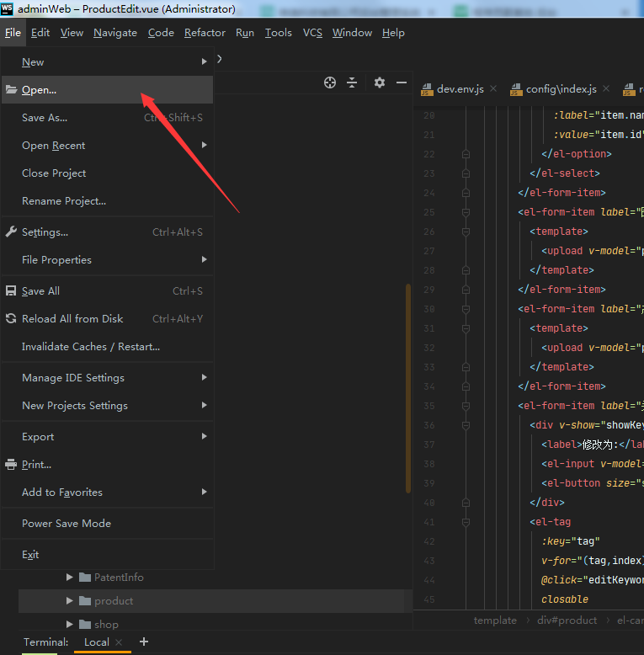The image size is (644, 655).
Task: Expand the product folder tree arrow
Action: [x=70, y=600]
